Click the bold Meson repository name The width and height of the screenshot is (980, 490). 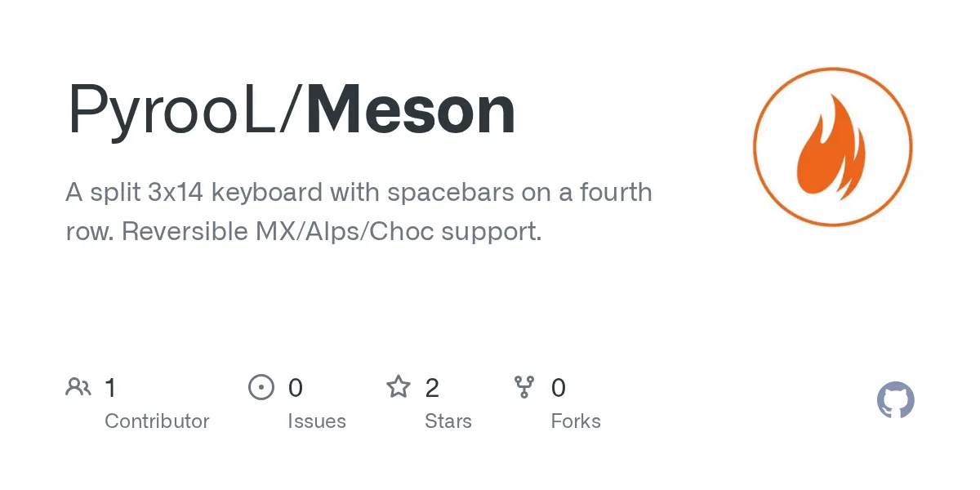pyautogui.click(x=411, y=110)
